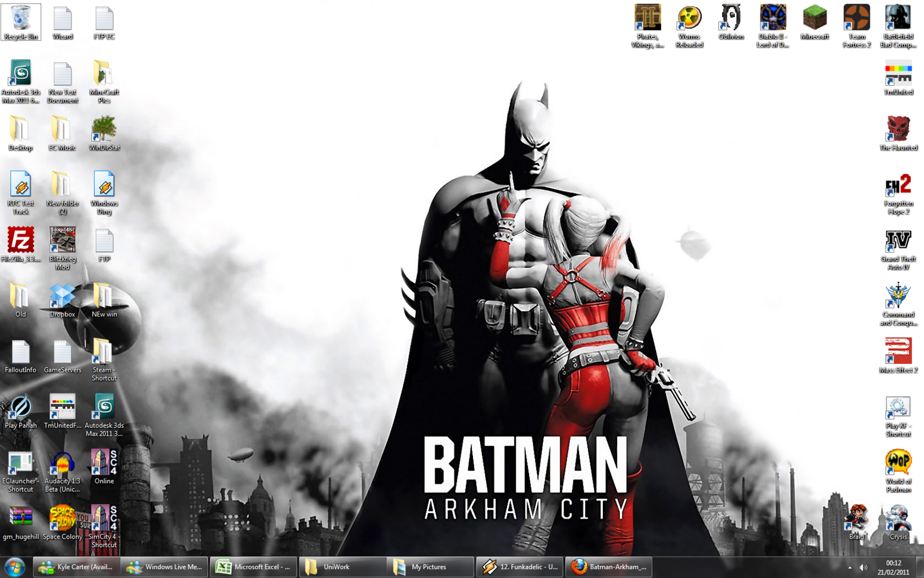
Task: Switch to Kyle Carter chat taskbar button
Action: point(76,567)
